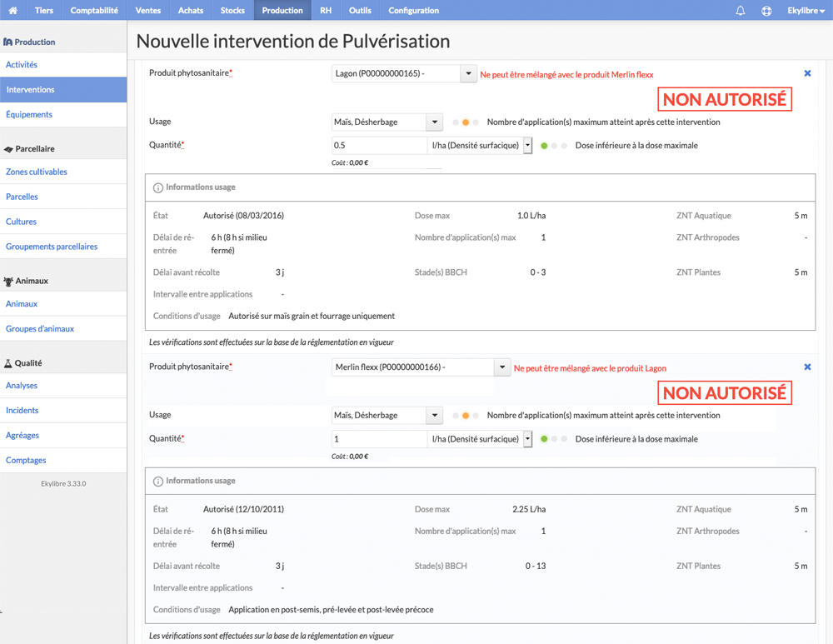833x644 pixels.
Task: Open unit selector beside quantity 0.5
Action: coord(527,145)
